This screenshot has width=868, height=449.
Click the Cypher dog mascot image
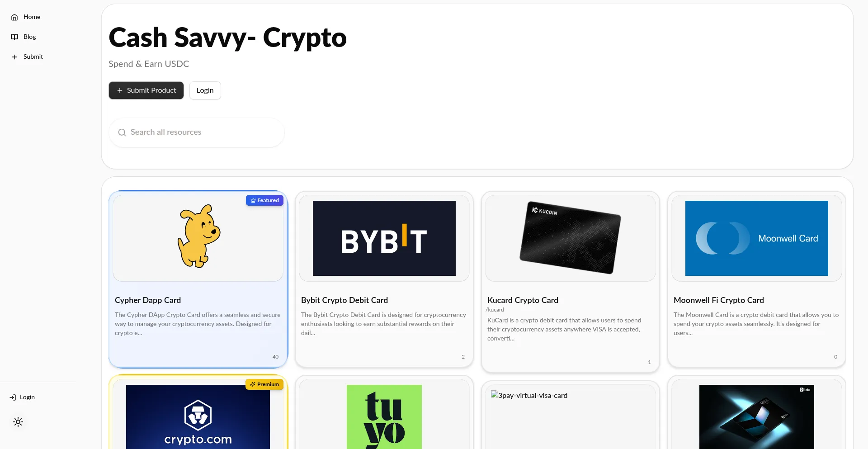(x=198, y=236)
